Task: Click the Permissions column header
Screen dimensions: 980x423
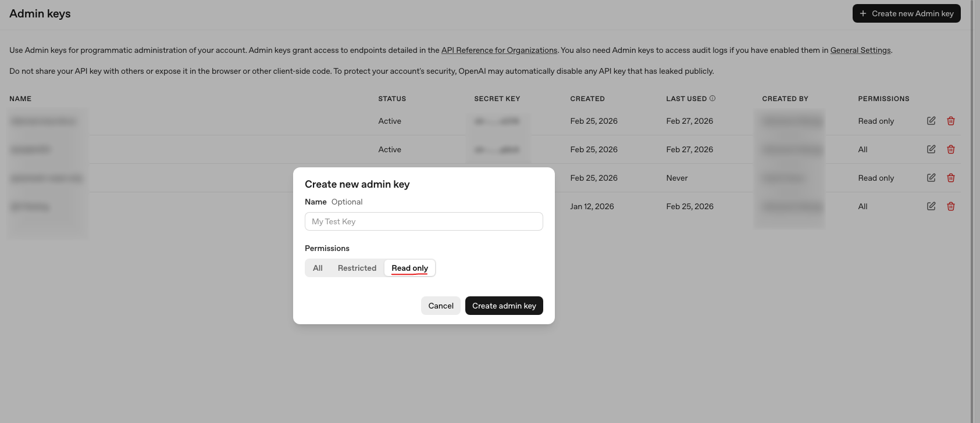Action: (883, 99)
